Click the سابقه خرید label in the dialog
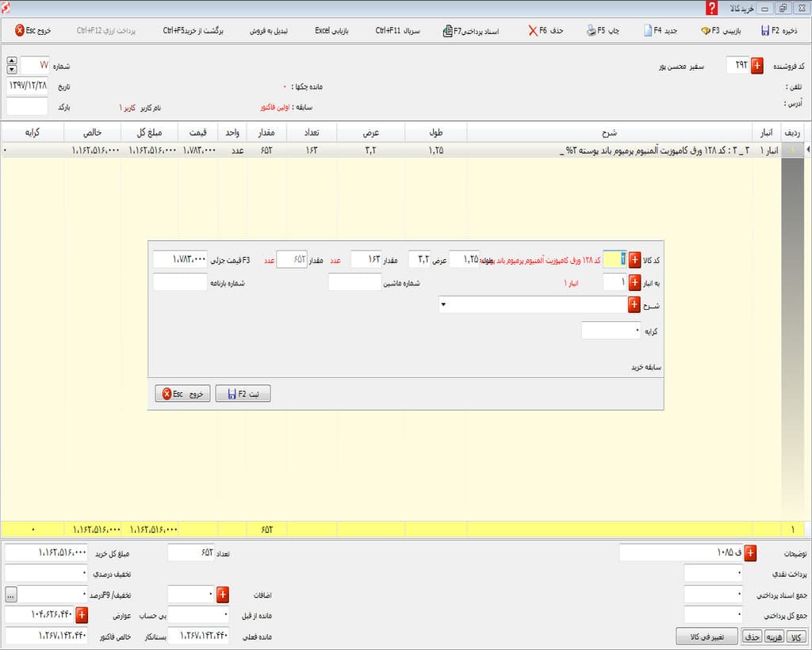This screenshot has height=650, width=812. click(645, 367)
